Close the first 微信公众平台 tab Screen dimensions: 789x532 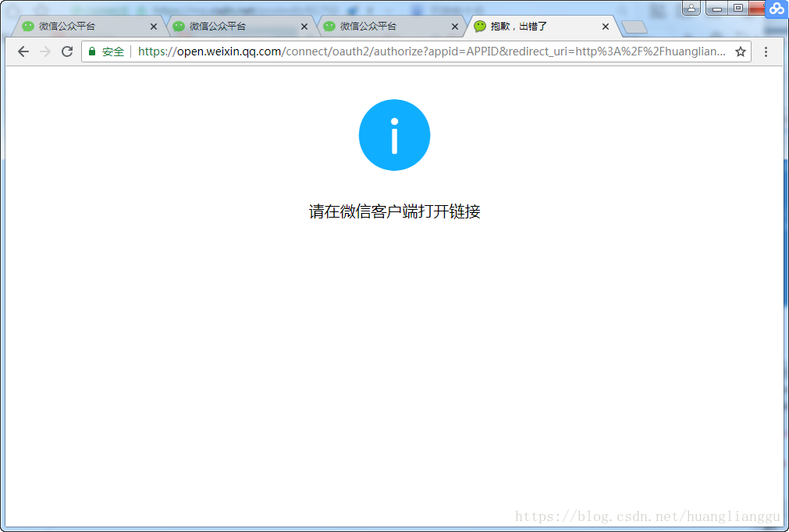154,27
